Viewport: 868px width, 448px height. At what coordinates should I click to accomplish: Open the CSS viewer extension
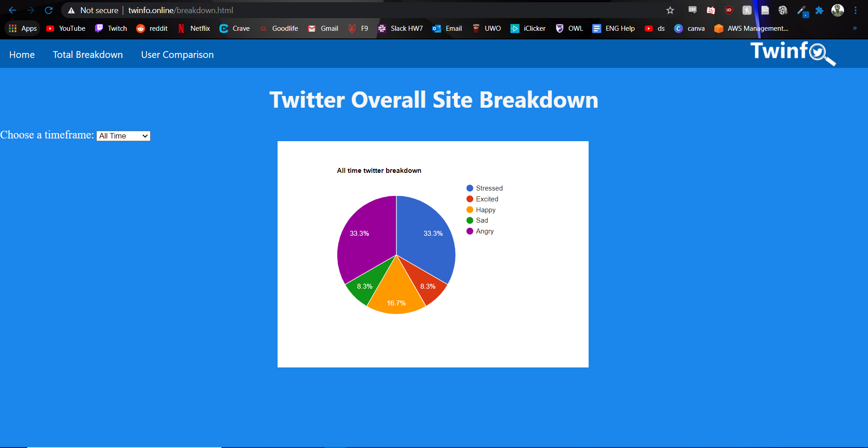[693, 10]
